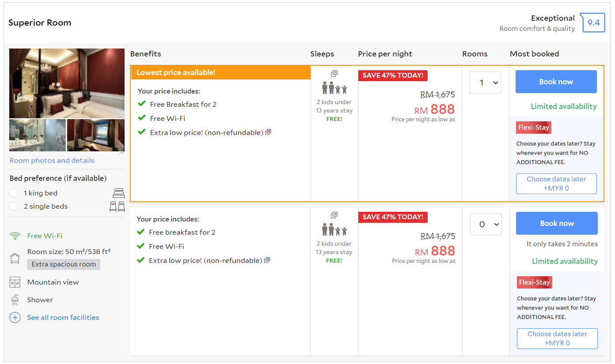This screenshot has height=364, width=615.
Task: Click first Choose dates later button
Action: point(556,184)
